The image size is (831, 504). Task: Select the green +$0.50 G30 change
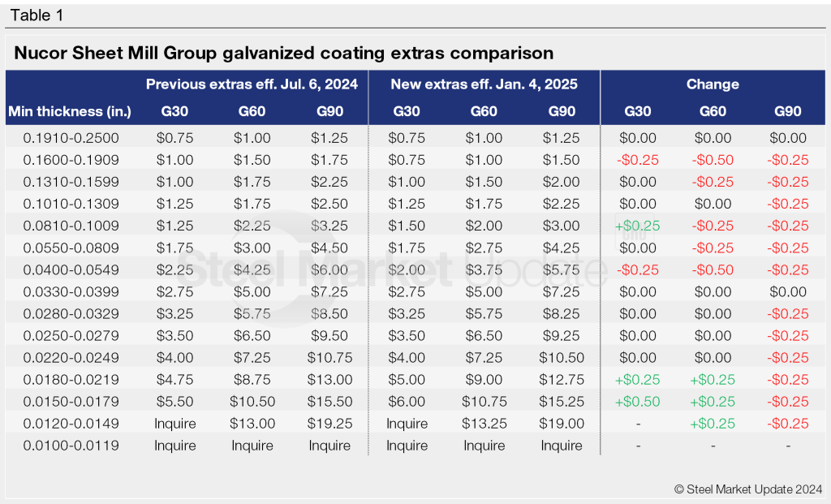pyautogui.click(x=637, y=401)
